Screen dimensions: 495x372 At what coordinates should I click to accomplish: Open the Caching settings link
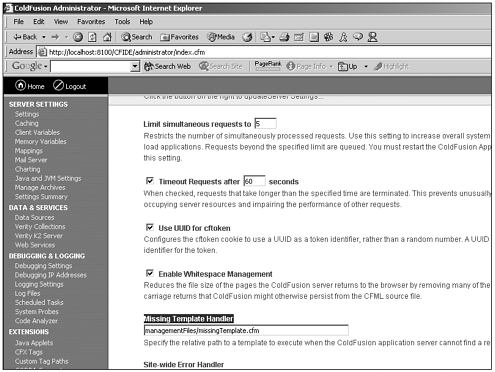[x=26, y=123]
